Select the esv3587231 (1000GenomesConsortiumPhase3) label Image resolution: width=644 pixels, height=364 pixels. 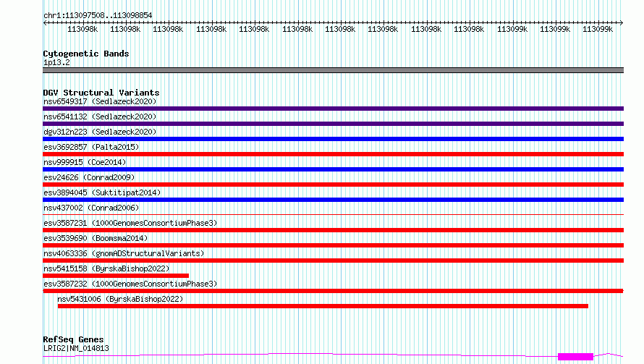click(130, 223)
